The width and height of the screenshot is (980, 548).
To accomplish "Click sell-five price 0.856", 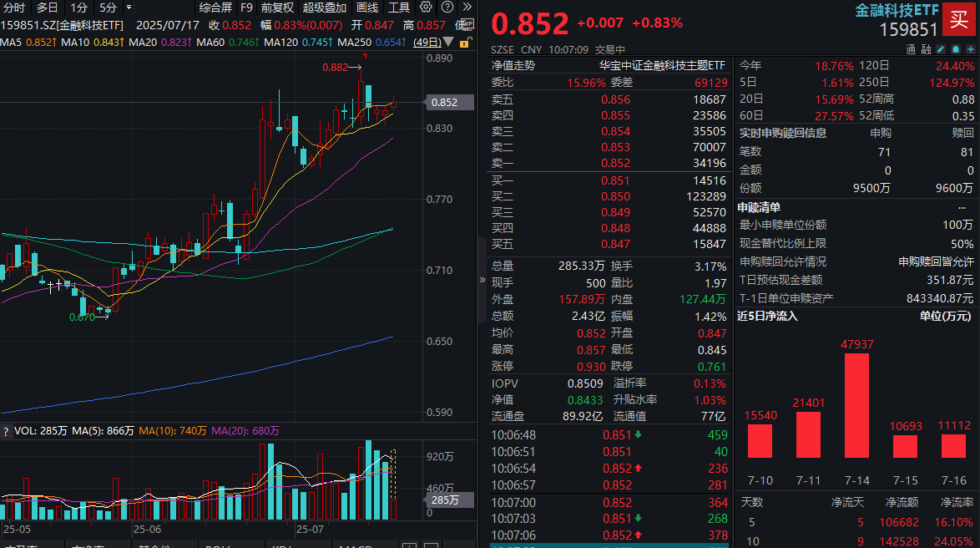I will pos(615,99).
